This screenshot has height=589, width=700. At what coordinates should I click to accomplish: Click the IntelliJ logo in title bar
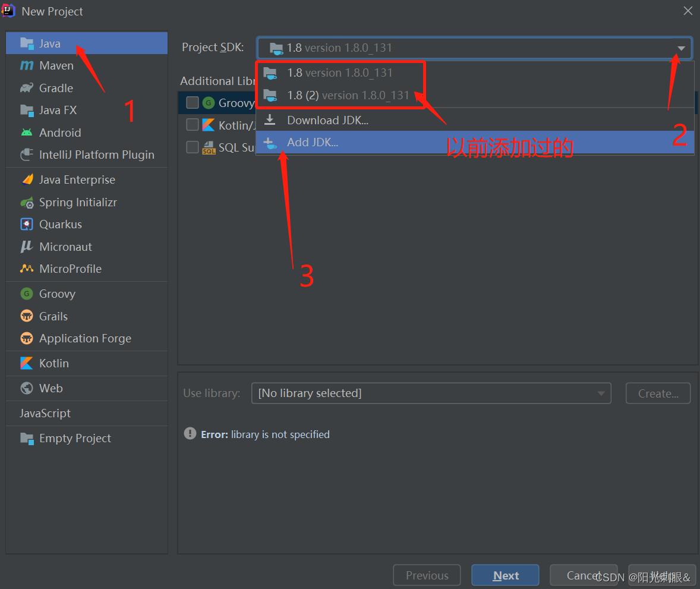[x=8, y=11]
